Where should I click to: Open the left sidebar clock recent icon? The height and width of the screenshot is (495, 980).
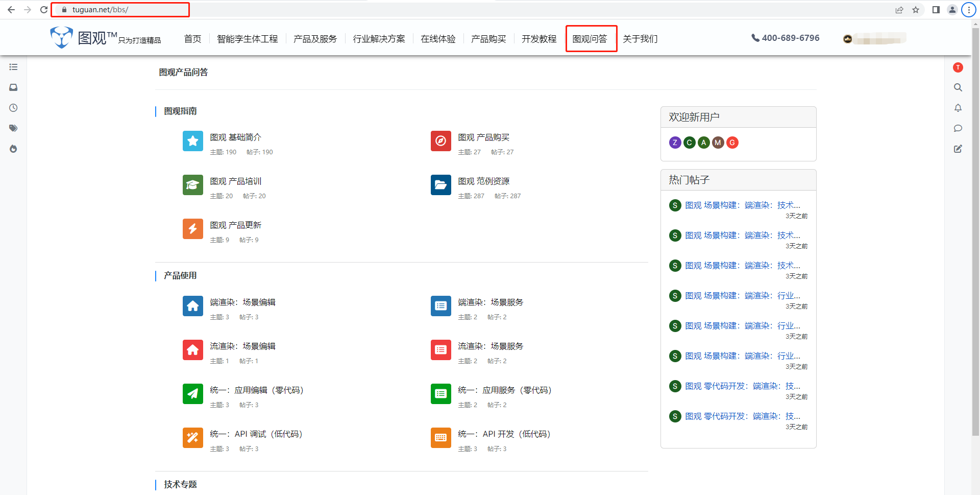point(13,108)
